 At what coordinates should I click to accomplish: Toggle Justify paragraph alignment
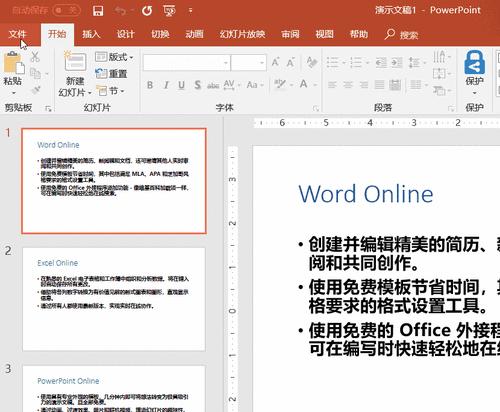379,85
